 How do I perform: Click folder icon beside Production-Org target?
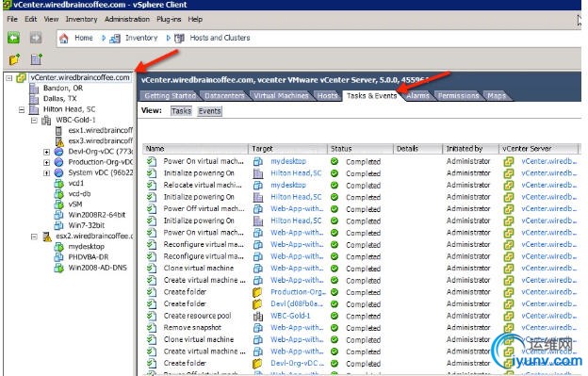[257, 292]
